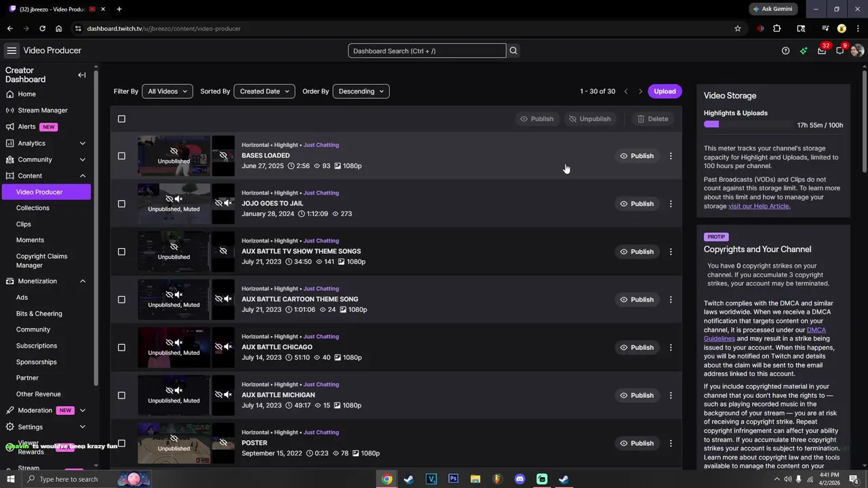This screenshot has width=868, height=488.
Task: Open more options for POSTER video
Action: pyautogui.click(x=671, y=443)
